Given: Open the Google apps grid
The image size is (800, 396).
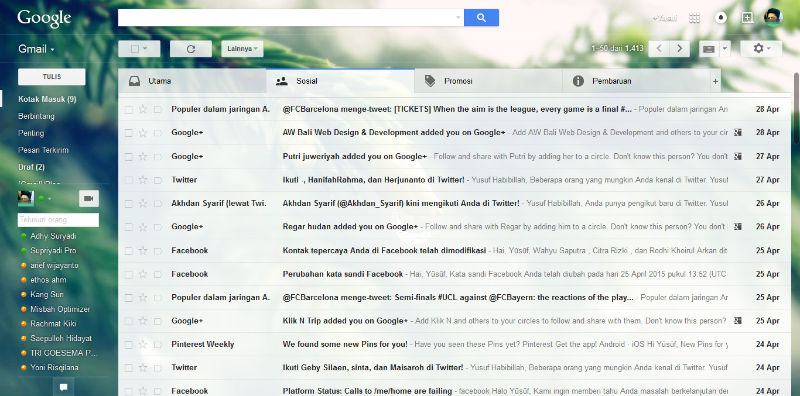Looking at the screenshot, I should point(694,18).
